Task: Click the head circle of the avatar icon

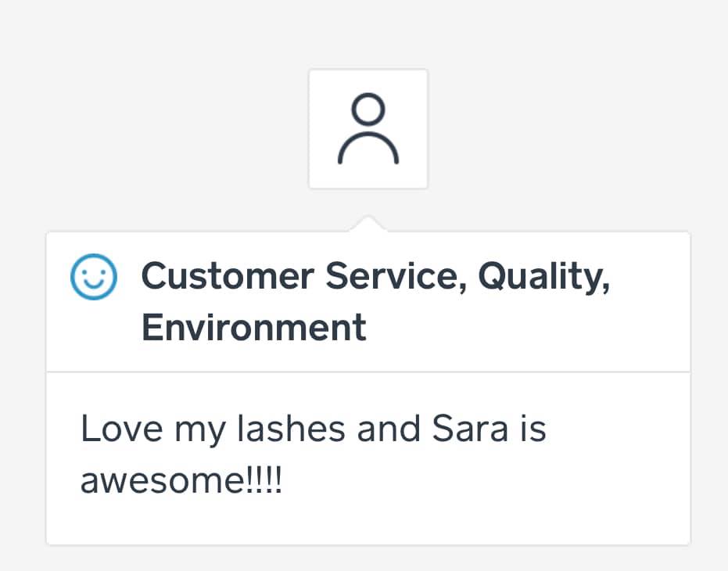Action: point(368,110)
